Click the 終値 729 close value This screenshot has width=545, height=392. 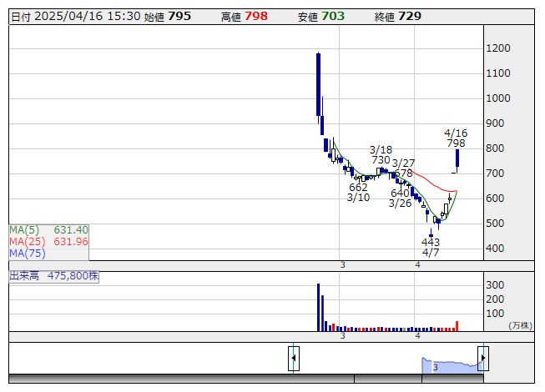tap(398, 17)
